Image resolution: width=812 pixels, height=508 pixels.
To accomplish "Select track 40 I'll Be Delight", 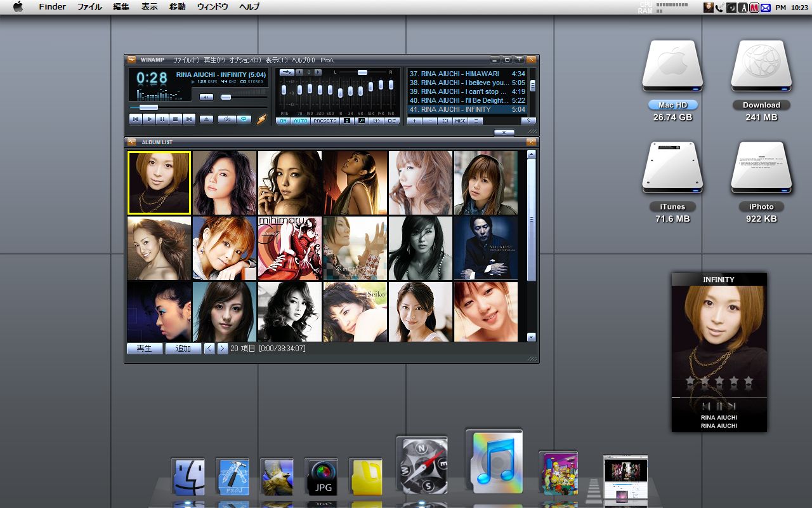I will point(467,100).
